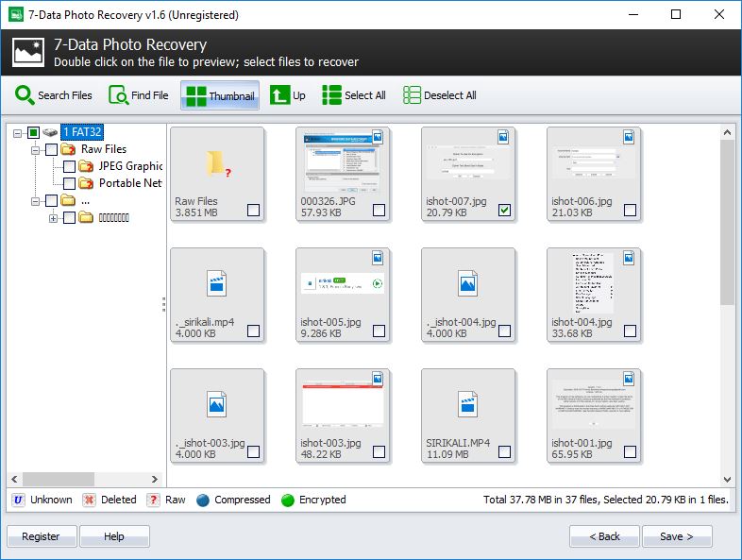Click the ._ishot-003.jpg image file icon
Screen dimensions: 742x560
(217, 404)
